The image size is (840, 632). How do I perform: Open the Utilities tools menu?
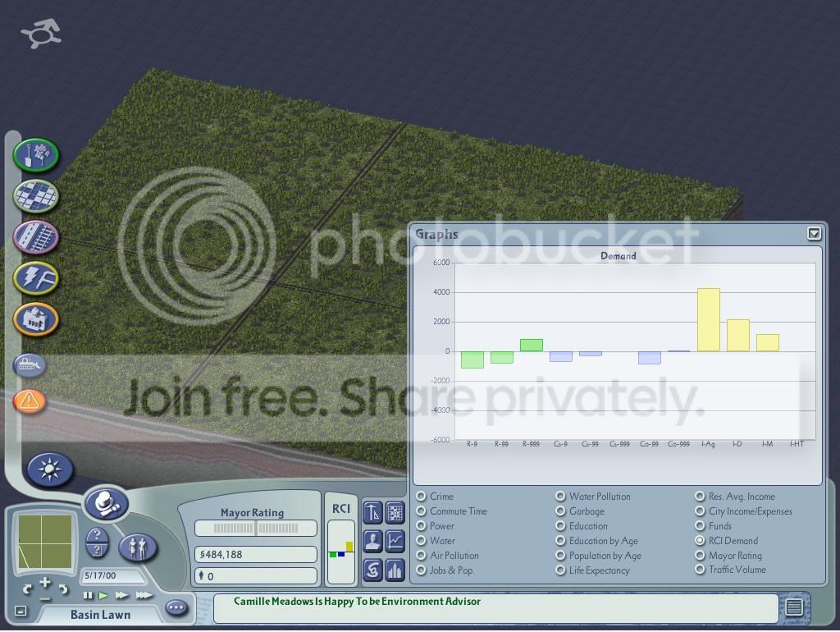pyautogui.click(x=36, y=277)
